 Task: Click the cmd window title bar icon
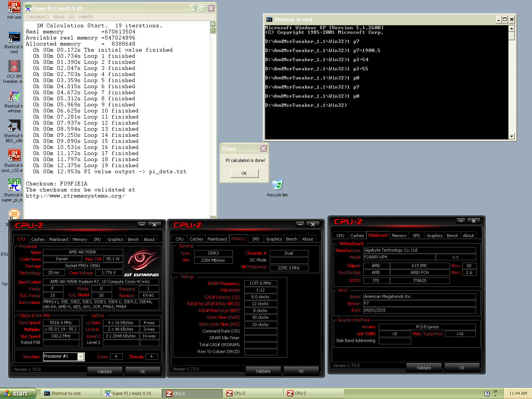pos(269,19)
